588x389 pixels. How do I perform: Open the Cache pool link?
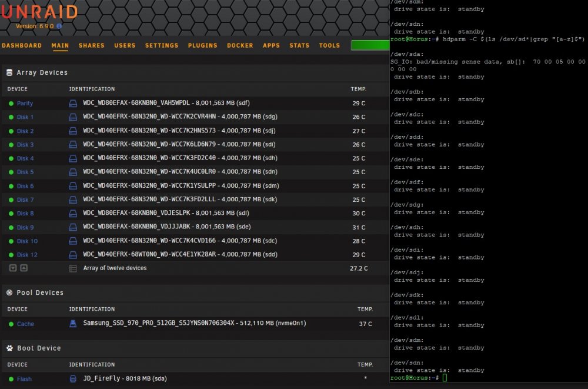pos(25,324)
